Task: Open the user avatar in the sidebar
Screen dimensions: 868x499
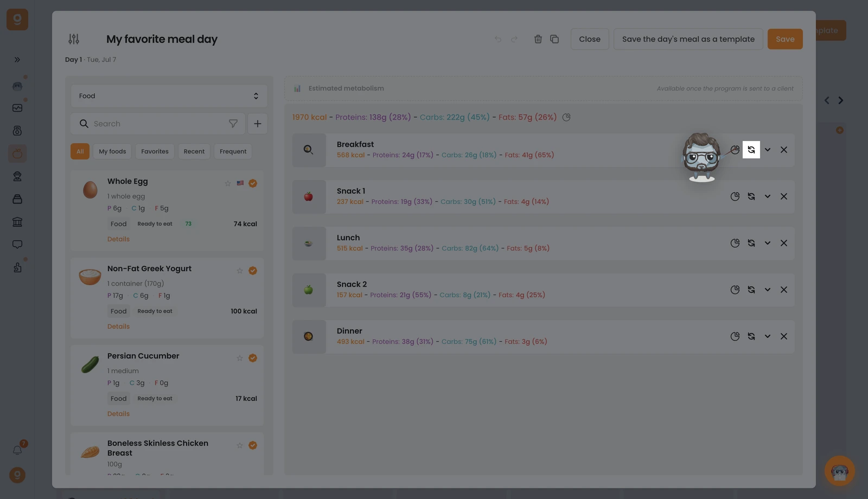Action: (17, 475)
